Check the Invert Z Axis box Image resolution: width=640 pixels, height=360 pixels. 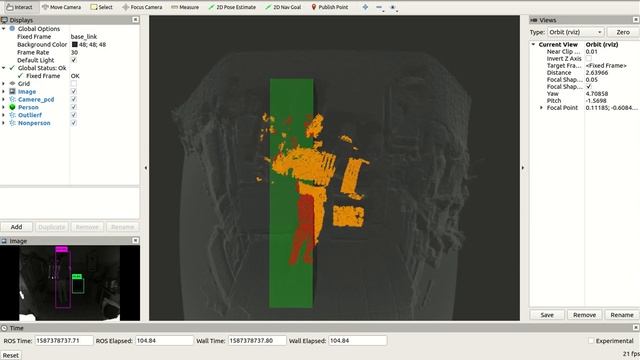pos(589,58)
